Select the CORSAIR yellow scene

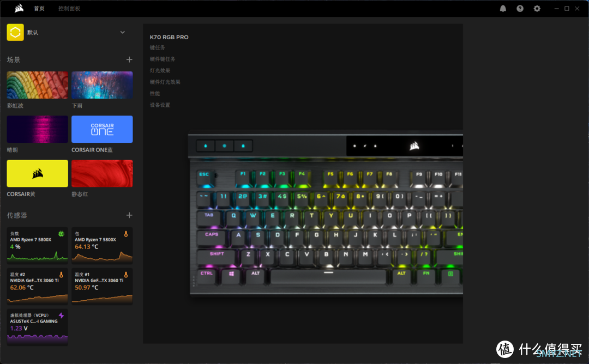pos(37,173)
